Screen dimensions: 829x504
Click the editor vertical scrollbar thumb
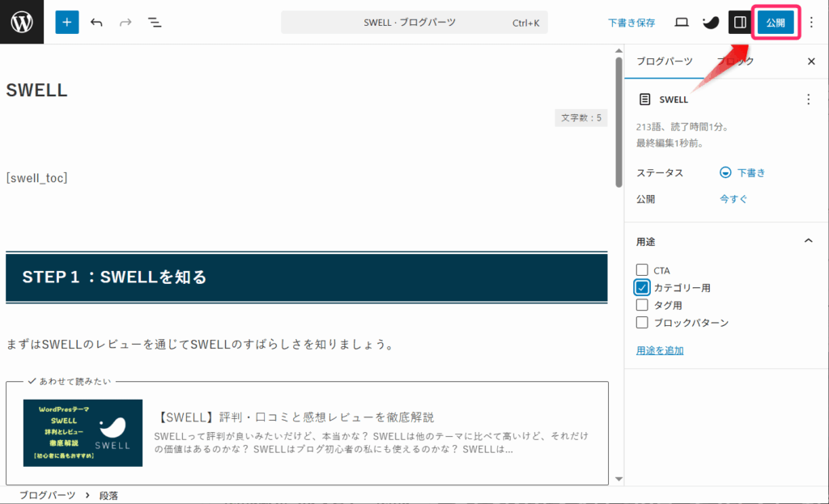(619, 121)
